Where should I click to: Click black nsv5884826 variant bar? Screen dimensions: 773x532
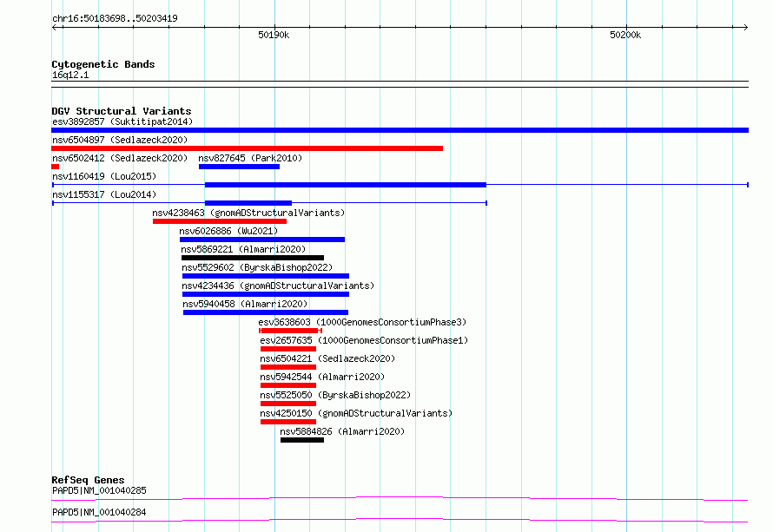click(302, 440)
